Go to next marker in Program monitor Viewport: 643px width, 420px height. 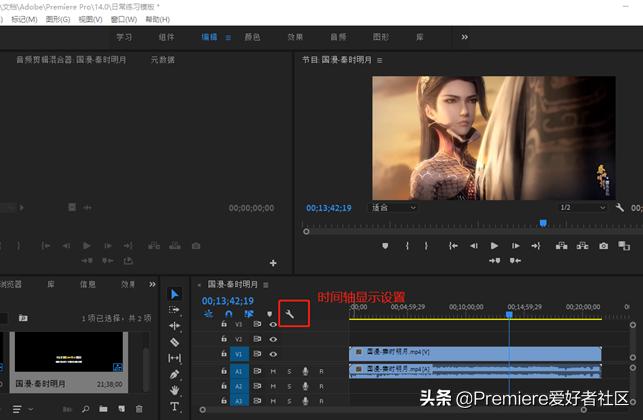point(495,260)
